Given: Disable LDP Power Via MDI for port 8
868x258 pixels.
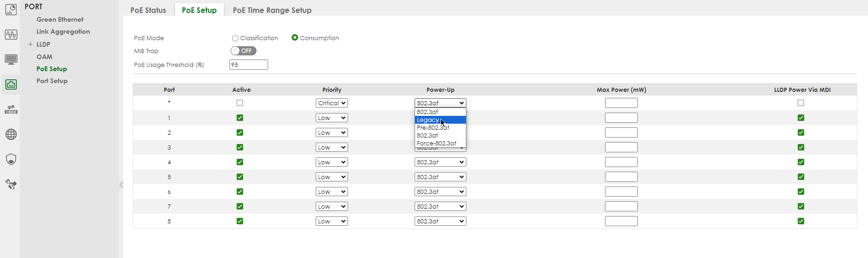Looking at the screenshot, I should pyautogui.click(x=801, y=221).
